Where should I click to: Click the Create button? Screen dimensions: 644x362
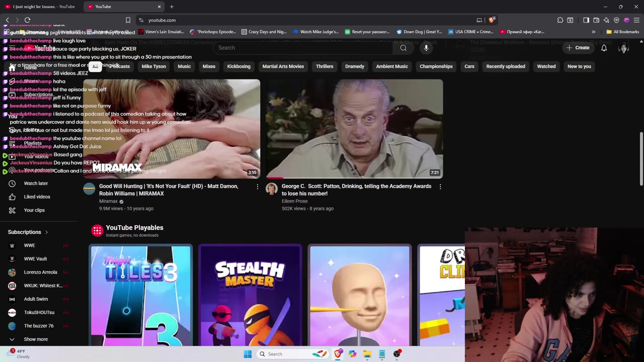point(578,48)
